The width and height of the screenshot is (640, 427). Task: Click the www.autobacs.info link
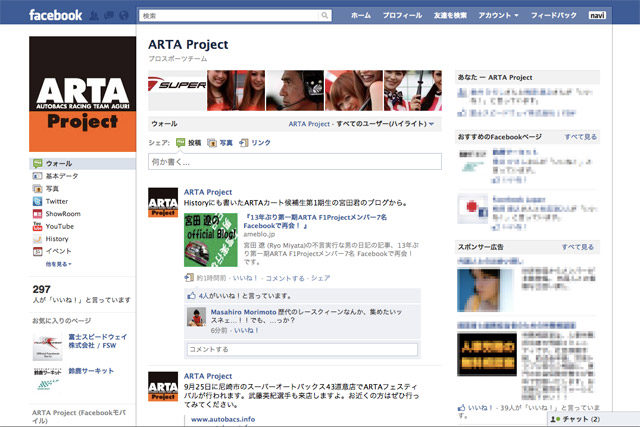click(x=226, y=420)
